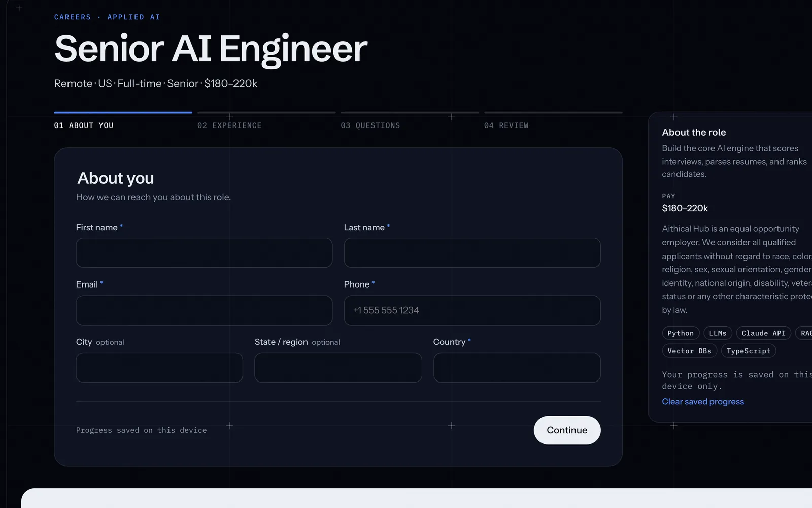Click the Claude API skill tag
812x508 pixels.
(x=763, y=333)
